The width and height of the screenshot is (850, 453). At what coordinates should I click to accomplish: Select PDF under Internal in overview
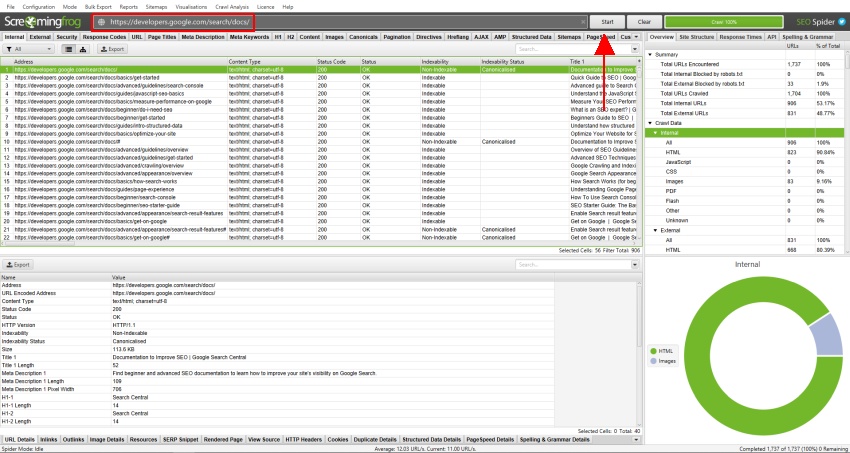click(x=744, y=191)
